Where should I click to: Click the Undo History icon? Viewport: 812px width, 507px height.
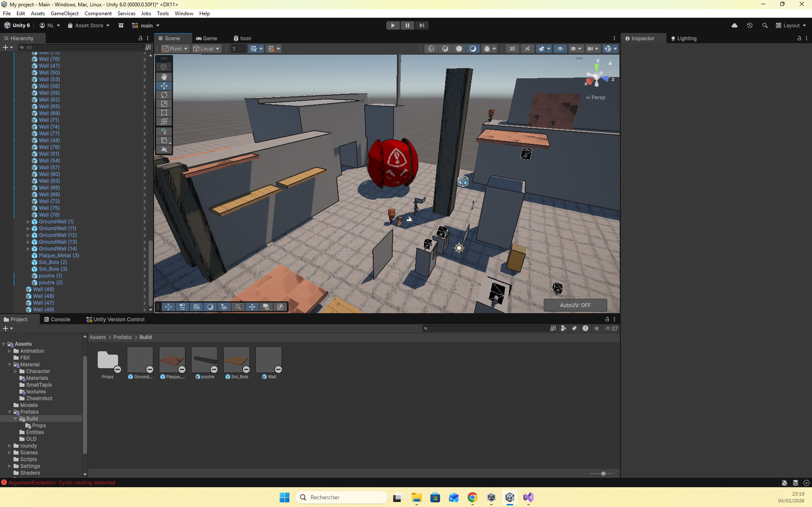(x=750, y=25)
